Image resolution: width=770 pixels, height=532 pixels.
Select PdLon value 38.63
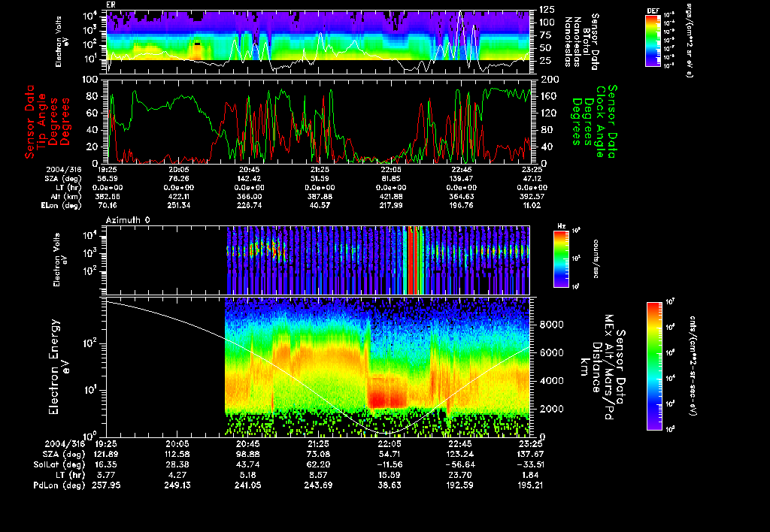[x=389, y=485]
